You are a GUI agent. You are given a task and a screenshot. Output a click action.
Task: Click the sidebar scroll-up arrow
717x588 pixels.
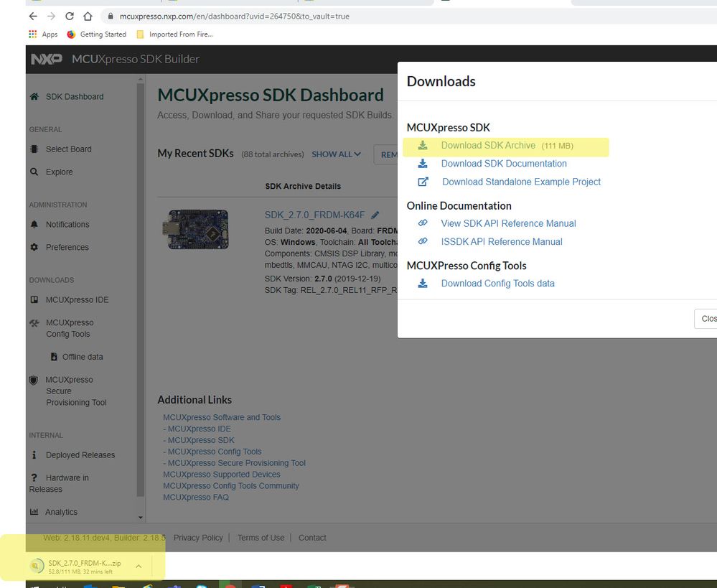click(141, 80)
